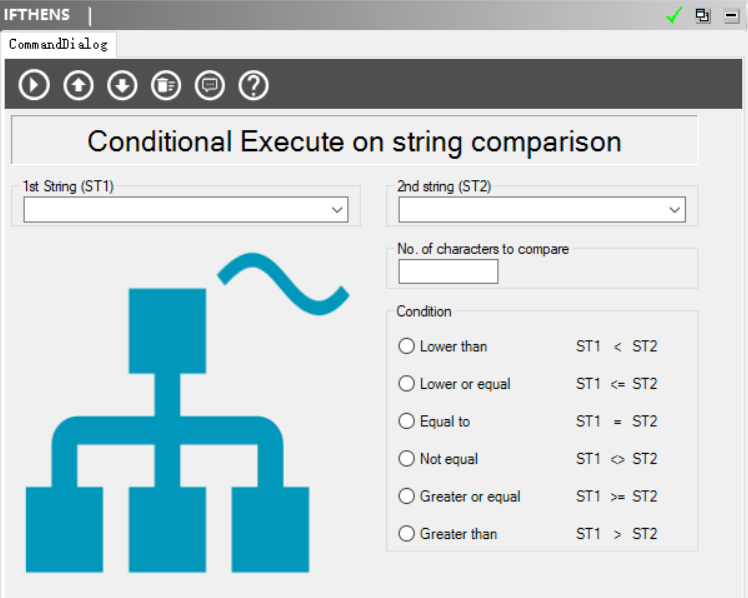
Task: Click the restore window icon in title bar
Action: [703, 15]
